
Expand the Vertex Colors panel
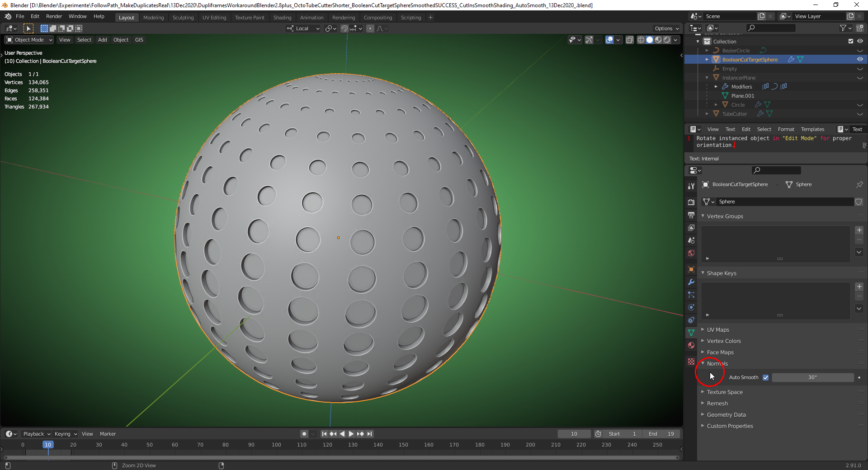pyautogui.click(x=723, y=341)
